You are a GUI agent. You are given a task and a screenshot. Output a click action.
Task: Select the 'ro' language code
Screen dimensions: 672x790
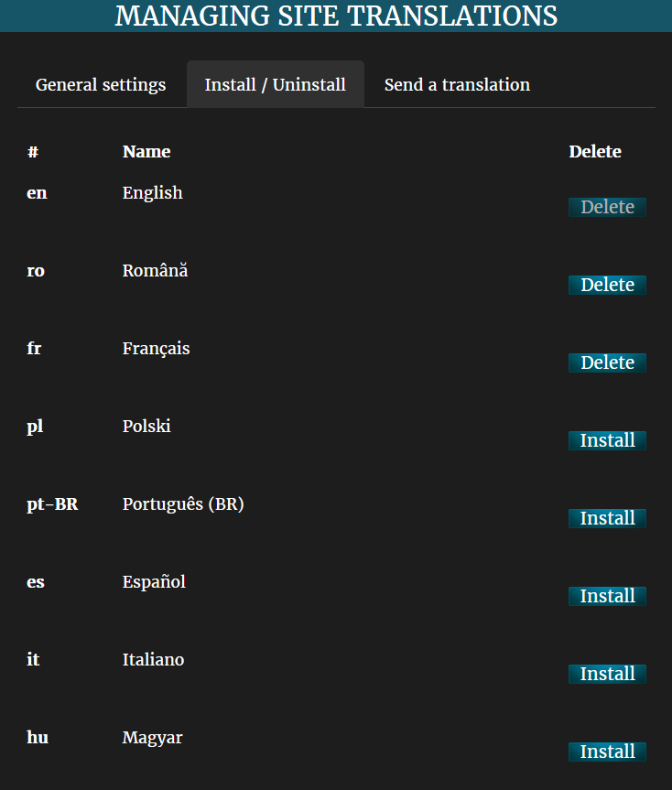tap(36, 271)
